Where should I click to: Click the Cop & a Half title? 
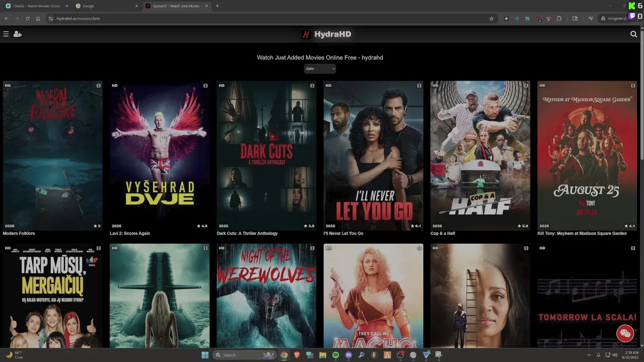tap(443, 233)
